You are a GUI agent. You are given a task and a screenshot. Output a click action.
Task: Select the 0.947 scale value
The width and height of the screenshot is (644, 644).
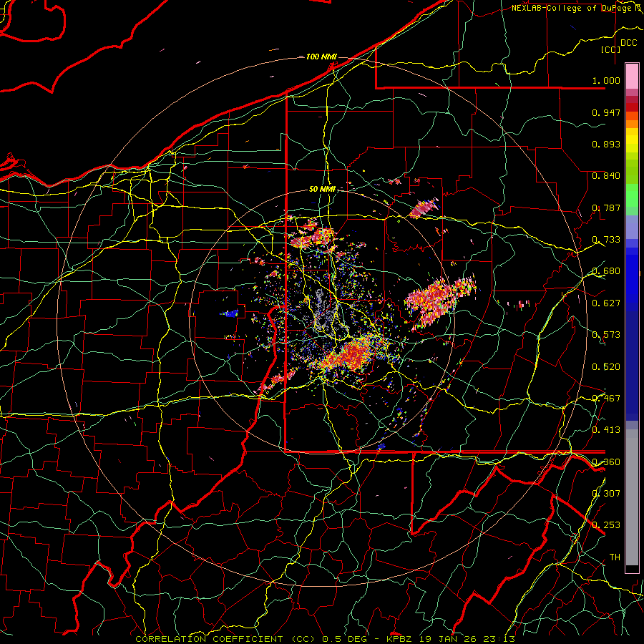point(606,112)
